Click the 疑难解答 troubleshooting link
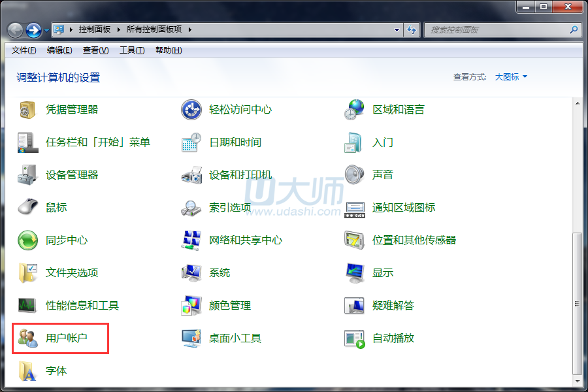 [x=393, y=306]
